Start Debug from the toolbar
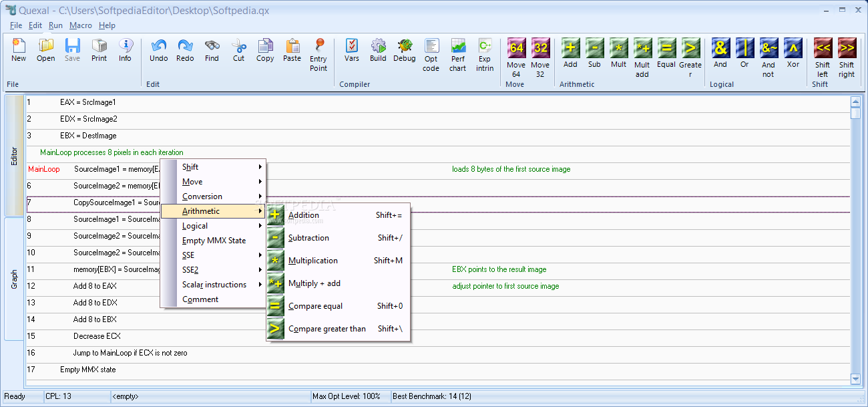This screenshot has height=407, width=868. (x=405, y=50)
